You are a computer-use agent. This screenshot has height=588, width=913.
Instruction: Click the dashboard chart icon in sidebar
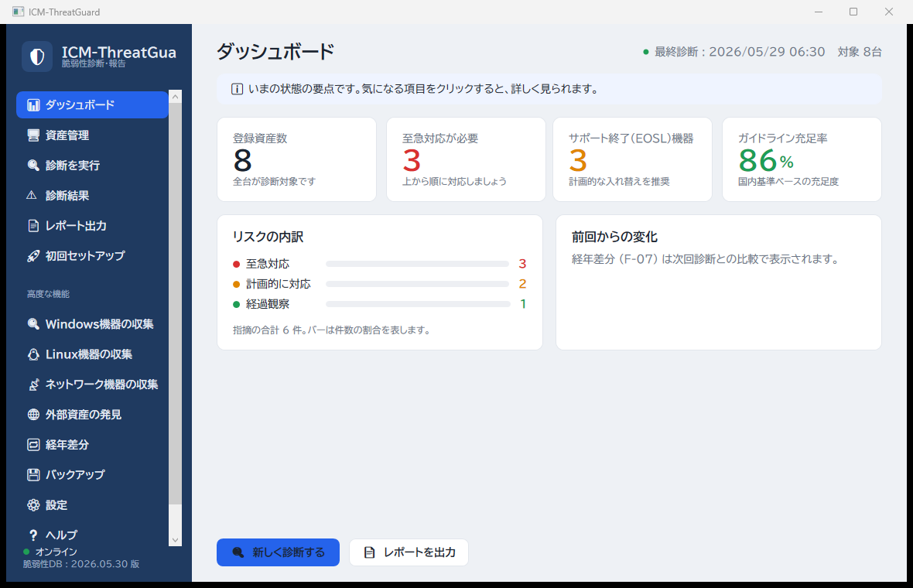pyautogui.click(x=34, y=104)
